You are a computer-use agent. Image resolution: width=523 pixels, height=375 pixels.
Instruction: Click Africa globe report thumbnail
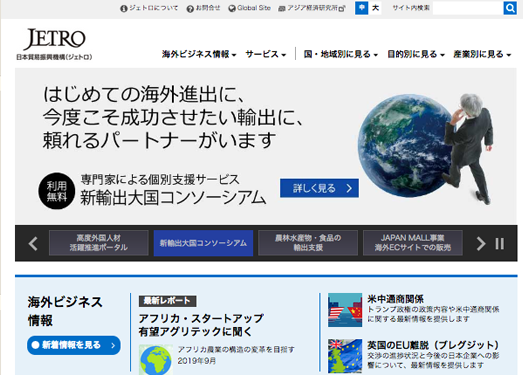click(x=156, y=360)
